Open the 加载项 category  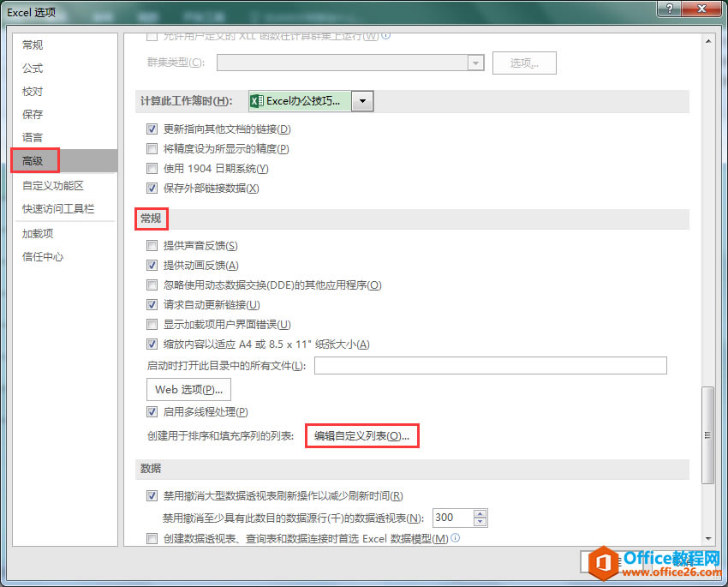coord(65,234)
